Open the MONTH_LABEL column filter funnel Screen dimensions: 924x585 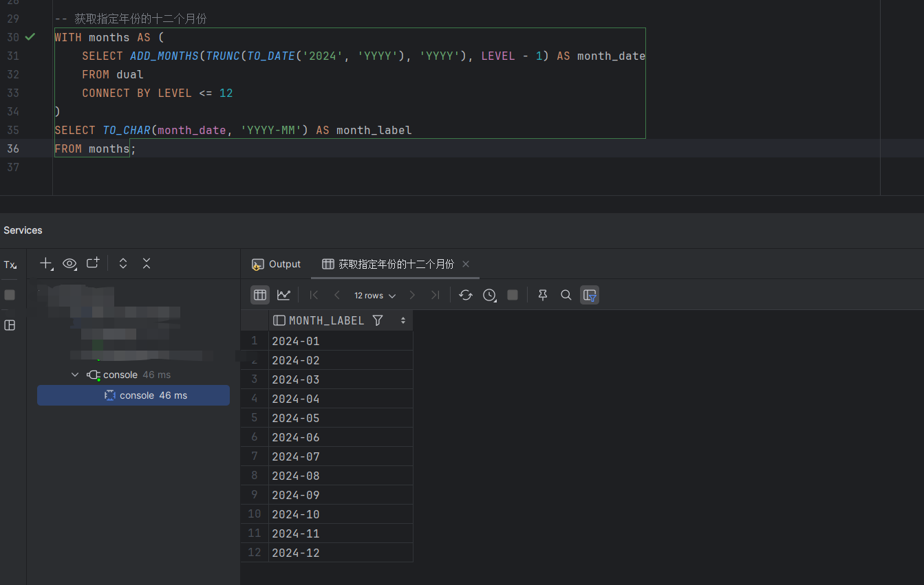click(x=378, y=320)
